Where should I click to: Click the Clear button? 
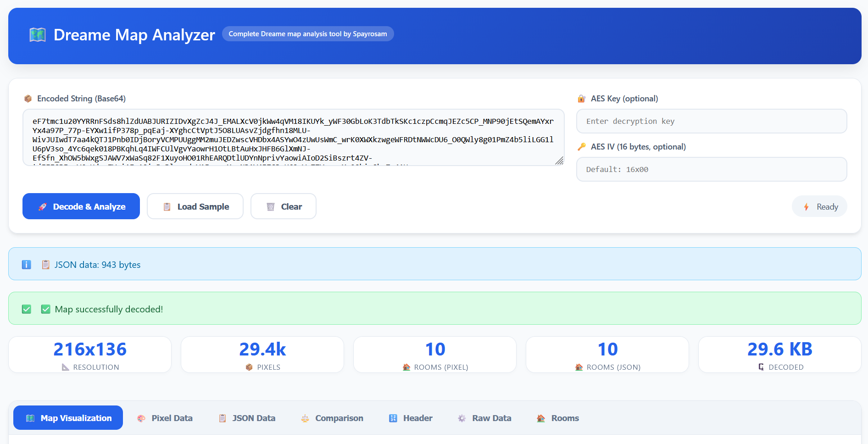tap(284, 206)
